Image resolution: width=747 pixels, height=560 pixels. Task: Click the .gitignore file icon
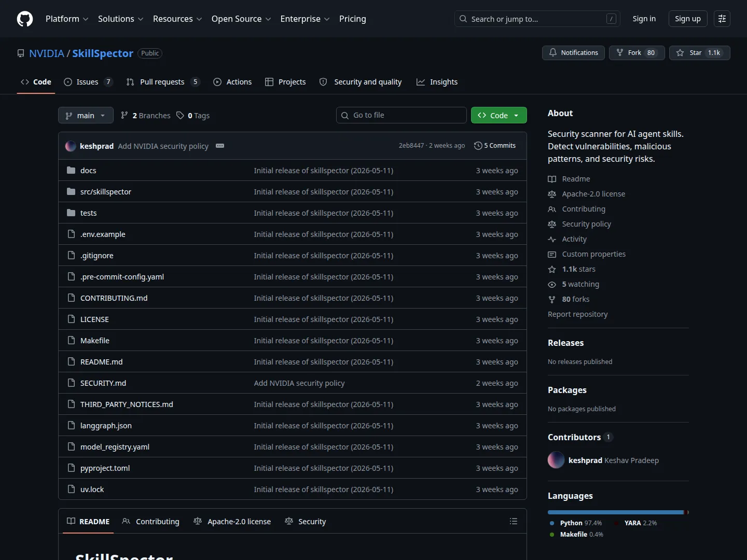(71, 255)
